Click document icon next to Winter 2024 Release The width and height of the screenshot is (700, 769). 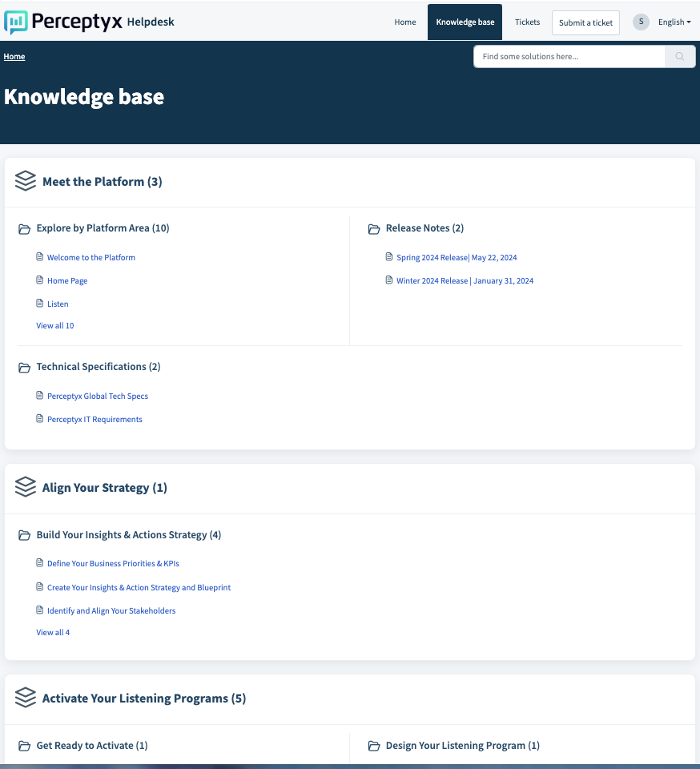click(x=388, y=280)
